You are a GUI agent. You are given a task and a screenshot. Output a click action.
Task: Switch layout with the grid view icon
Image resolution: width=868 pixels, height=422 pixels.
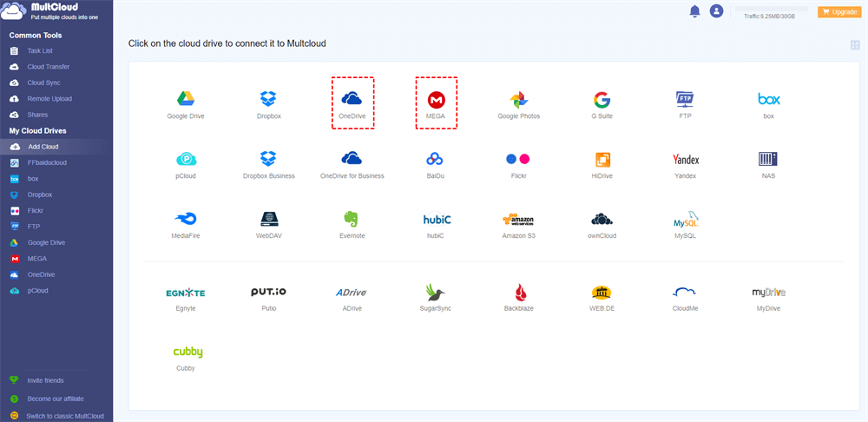[x=855, y=45]
